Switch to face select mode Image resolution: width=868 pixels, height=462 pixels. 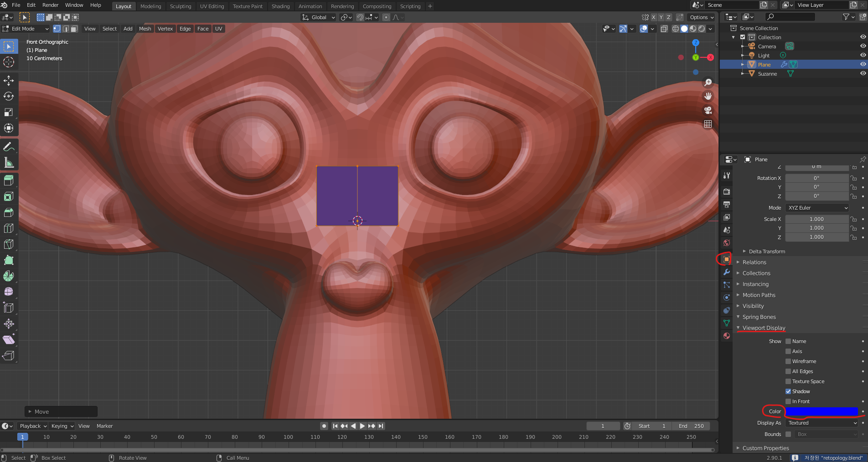coord(74,29)
